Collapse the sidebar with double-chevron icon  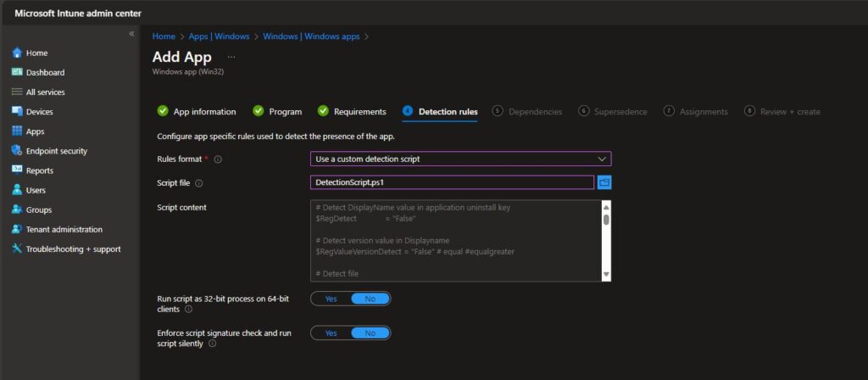131,34
